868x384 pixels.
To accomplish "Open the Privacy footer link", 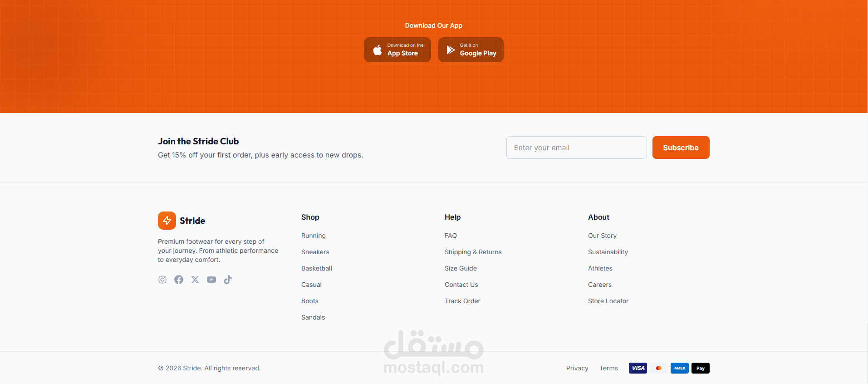I will tap(577, 368).
